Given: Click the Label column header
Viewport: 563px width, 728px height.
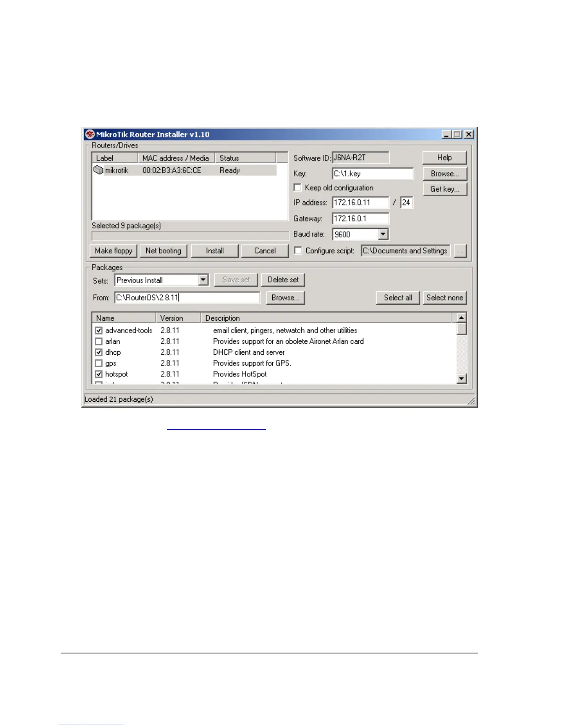Looking at the screenshot, I should [x=115, y=158].
